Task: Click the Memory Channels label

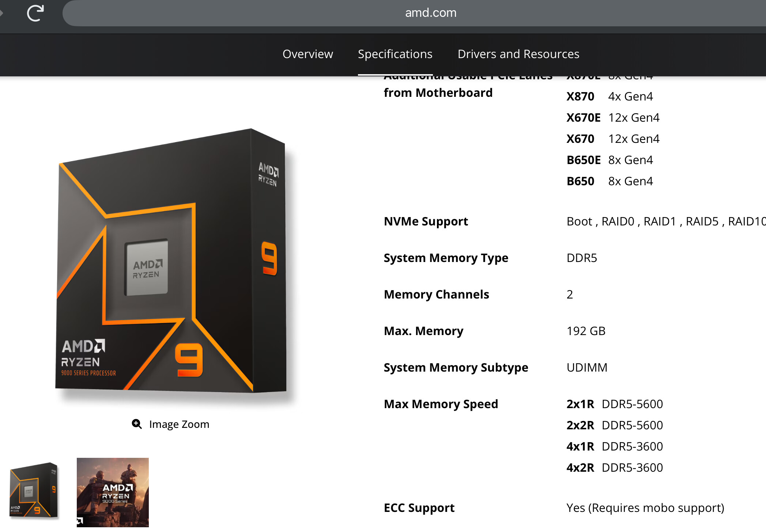Action: 436,294
